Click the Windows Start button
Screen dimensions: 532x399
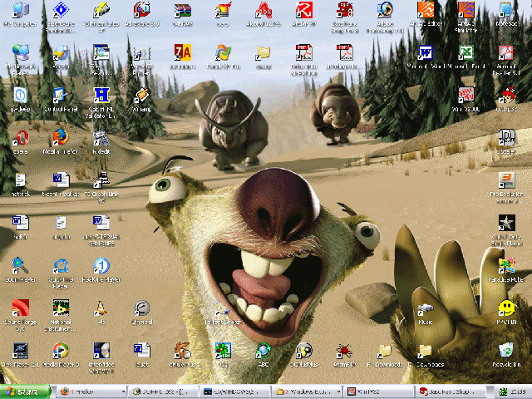click(23, 391)
